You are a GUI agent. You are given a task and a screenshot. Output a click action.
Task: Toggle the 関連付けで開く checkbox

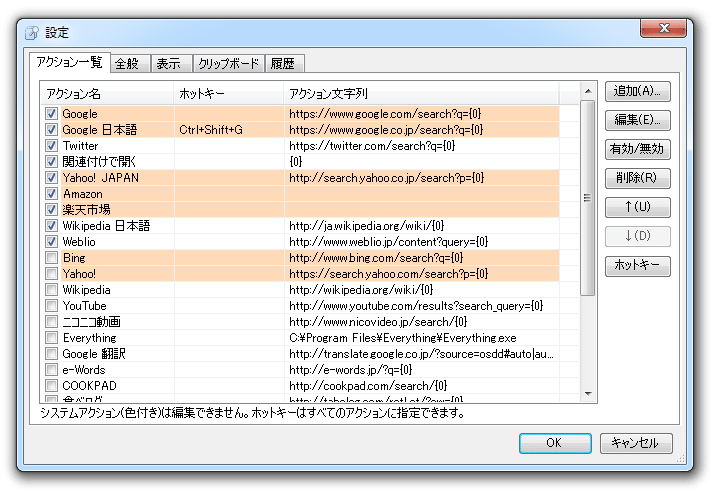(x=52, y=161)
